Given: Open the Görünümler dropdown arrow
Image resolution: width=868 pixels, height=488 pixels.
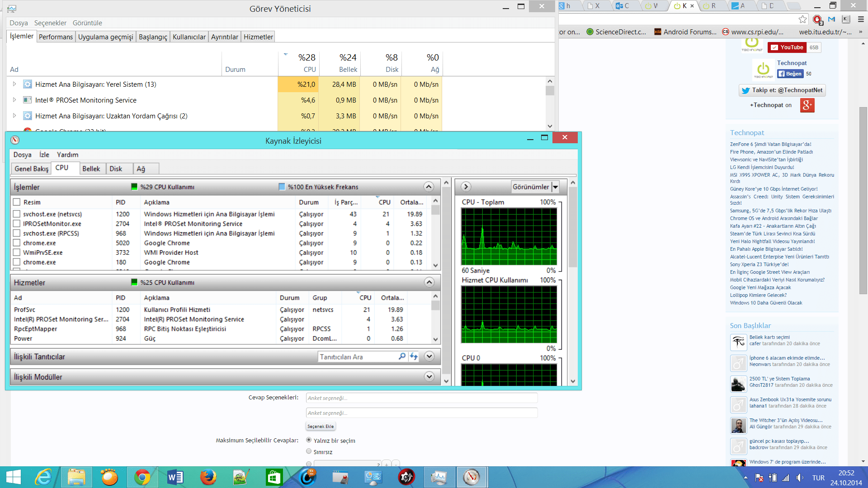Looking at the screenshot, I should pyautogui.click(x=555, y=187).
